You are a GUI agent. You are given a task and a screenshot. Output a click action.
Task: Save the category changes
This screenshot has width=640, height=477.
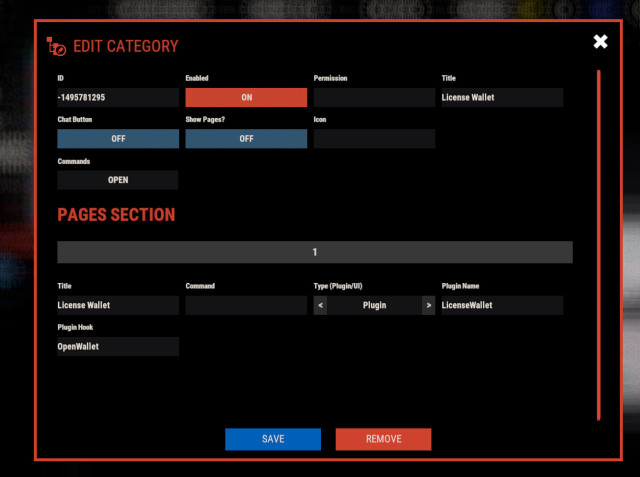[273, 439]
